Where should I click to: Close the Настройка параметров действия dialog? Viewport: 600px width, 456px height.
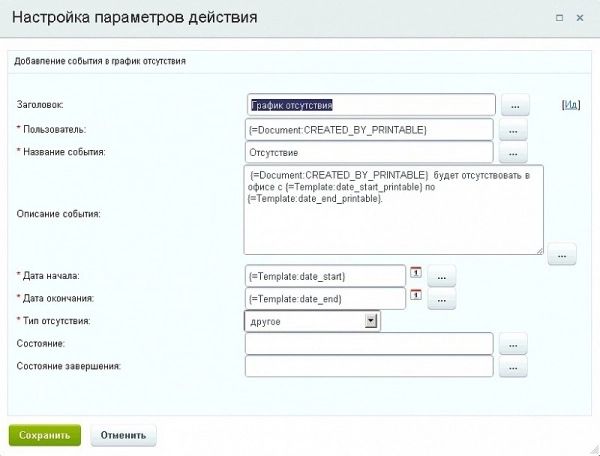[581, 17]
